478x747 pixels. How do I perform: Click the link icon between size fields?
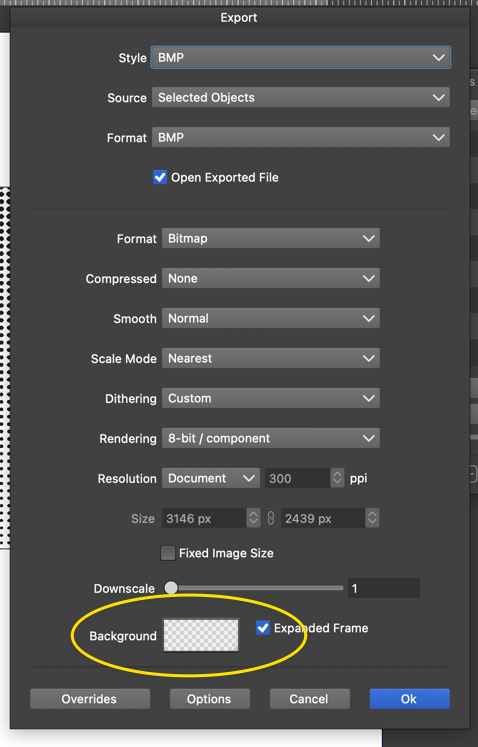(271, 518)
